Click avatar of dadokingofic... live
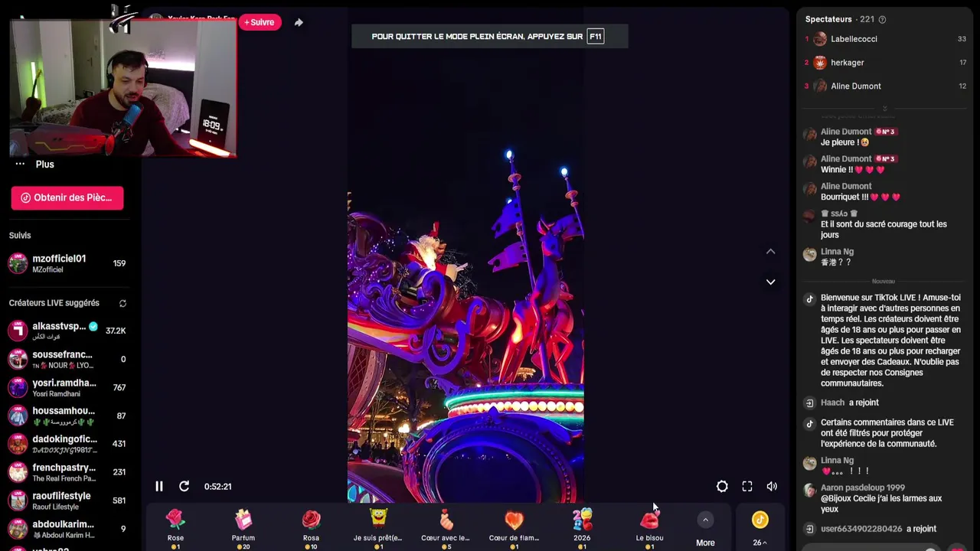 (18, 444)
